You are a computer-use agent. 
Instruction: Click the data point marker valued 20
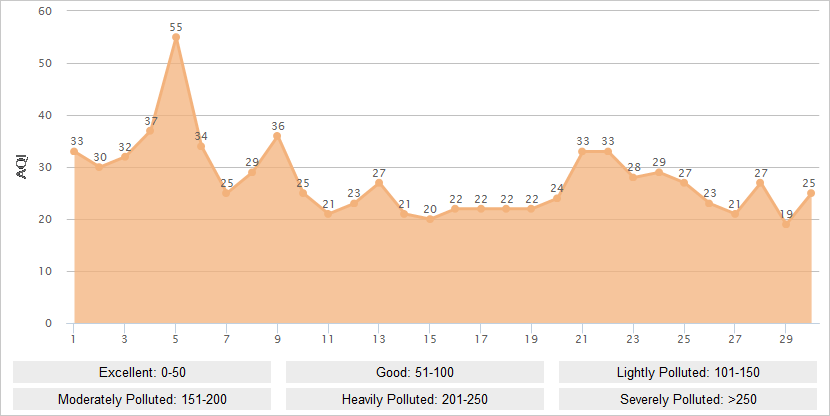(x=430, y=219)
